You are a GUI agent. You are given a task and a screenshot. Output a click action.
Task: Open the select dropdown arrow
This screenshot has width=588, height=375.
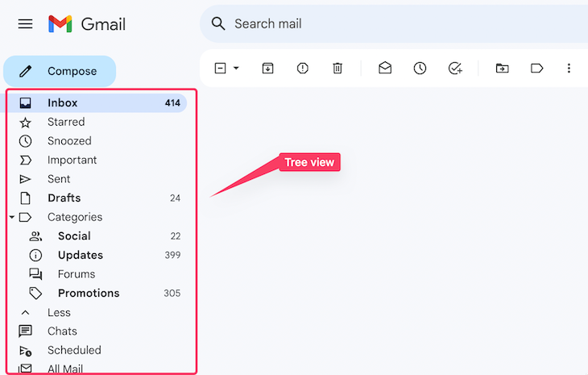point(236,69)
